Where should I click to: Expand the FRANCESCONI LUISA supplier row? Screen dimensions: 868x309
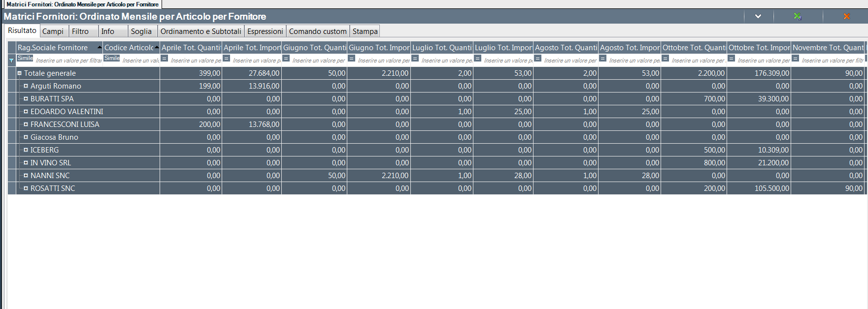(26, 124)
